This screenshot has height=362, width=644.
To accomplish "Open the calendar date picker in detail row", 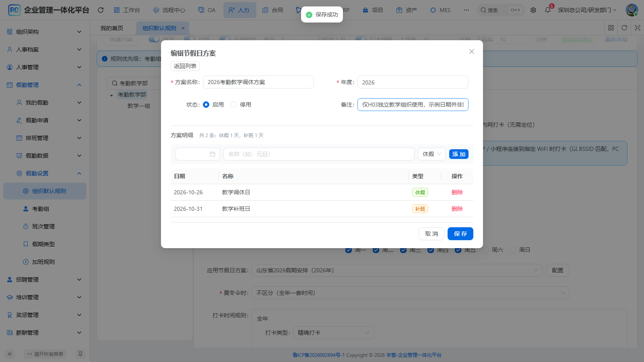I will tap(198, 154).
